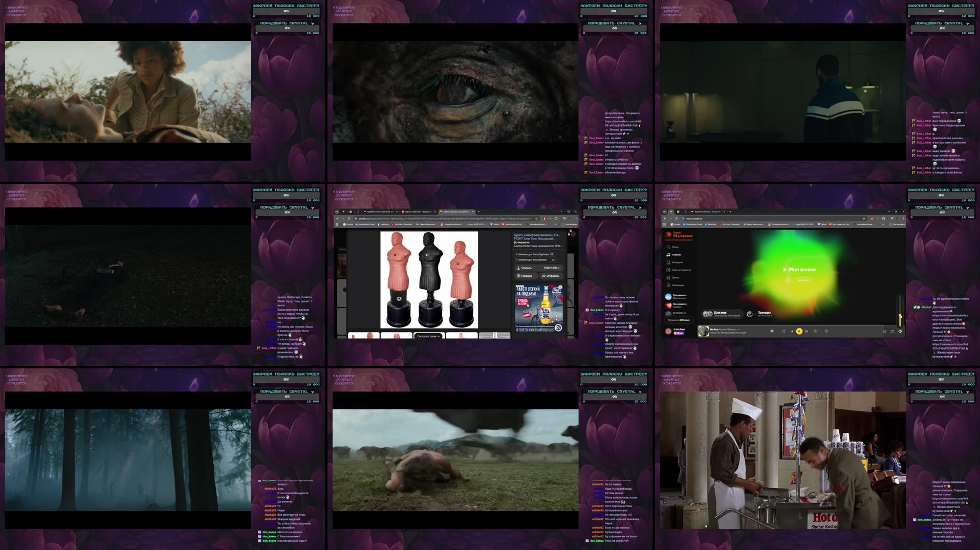Click Открыть download button for the image
The width and height of the screenshot is (980, 550).
click(525, 268)
